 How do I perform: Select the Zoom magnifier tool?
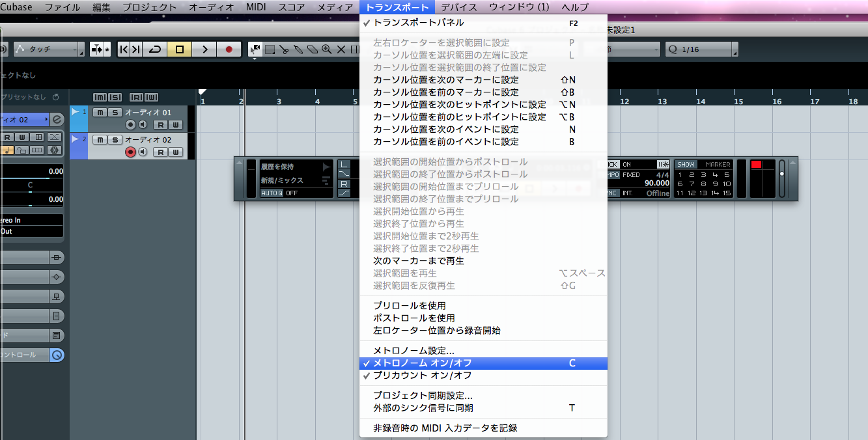326,49
